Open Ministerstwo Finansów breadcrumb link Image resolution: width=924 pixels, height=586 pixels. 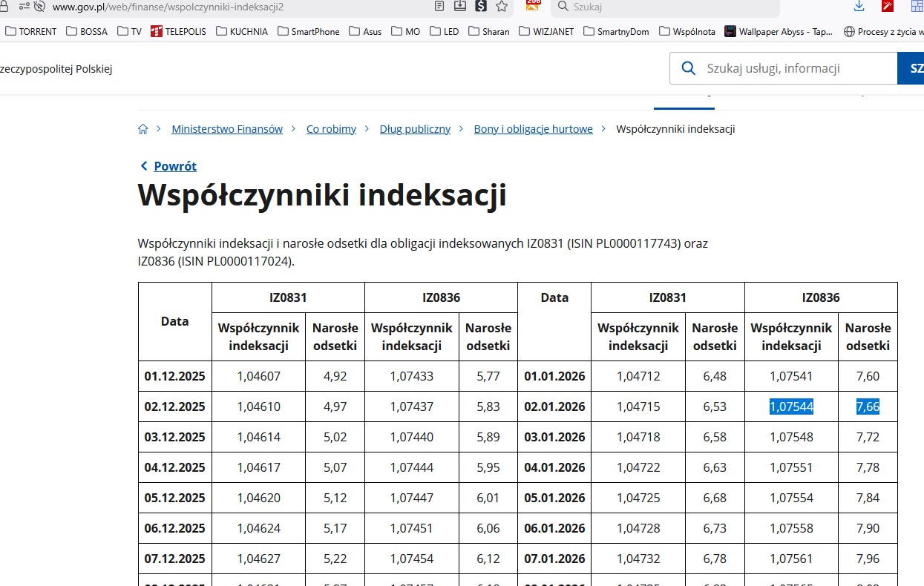226,129
